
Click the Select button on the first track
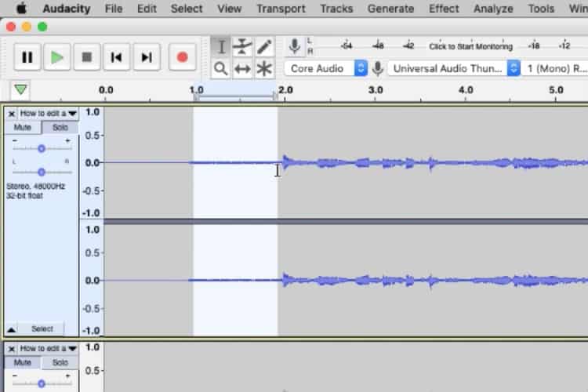[42, 329]
